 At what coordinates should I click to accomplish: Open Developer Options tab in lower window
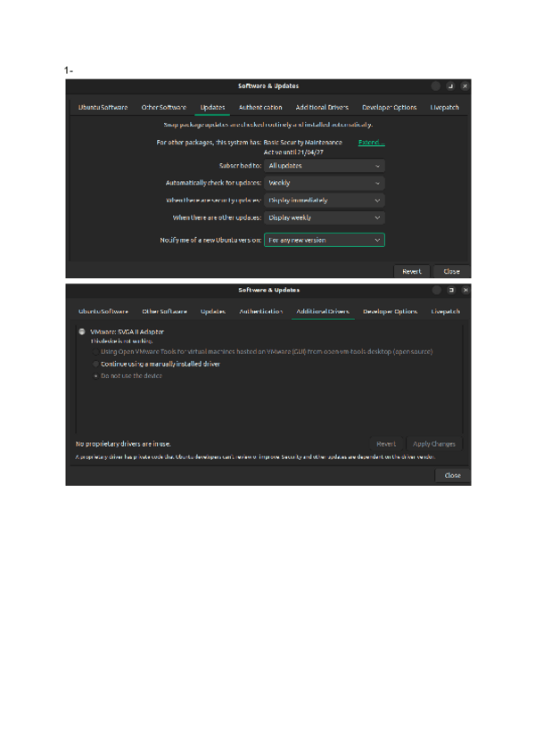(x=390, y=311)
